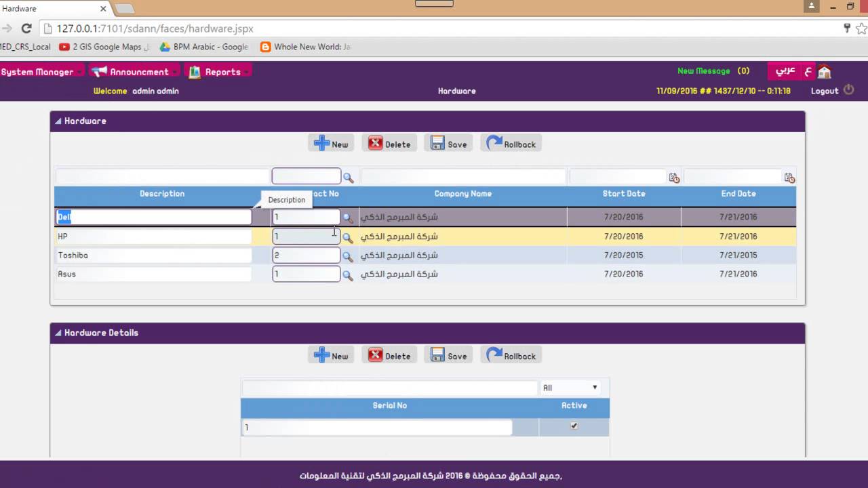Click the Rollback button in Hardware panel
Viewport: 868px width, 488px height.
coord(511,144)
